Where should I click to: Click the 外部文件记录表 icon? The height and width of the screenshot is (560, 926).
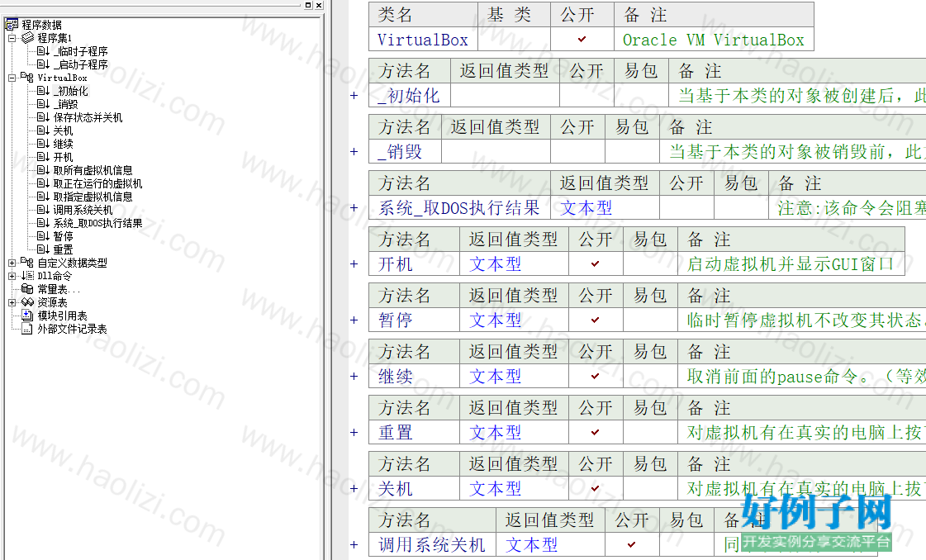(x=27, y=329)
